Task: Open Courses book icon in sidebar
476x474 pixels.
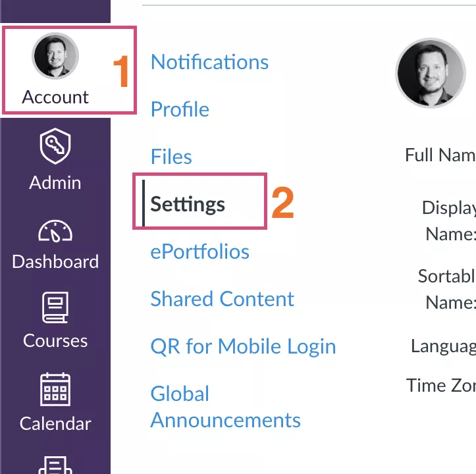Action: pos(55,307)
